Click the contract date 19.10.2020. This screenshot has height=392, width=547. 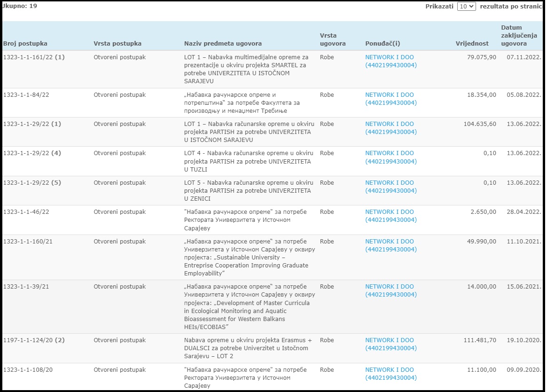tap(524, 340)
